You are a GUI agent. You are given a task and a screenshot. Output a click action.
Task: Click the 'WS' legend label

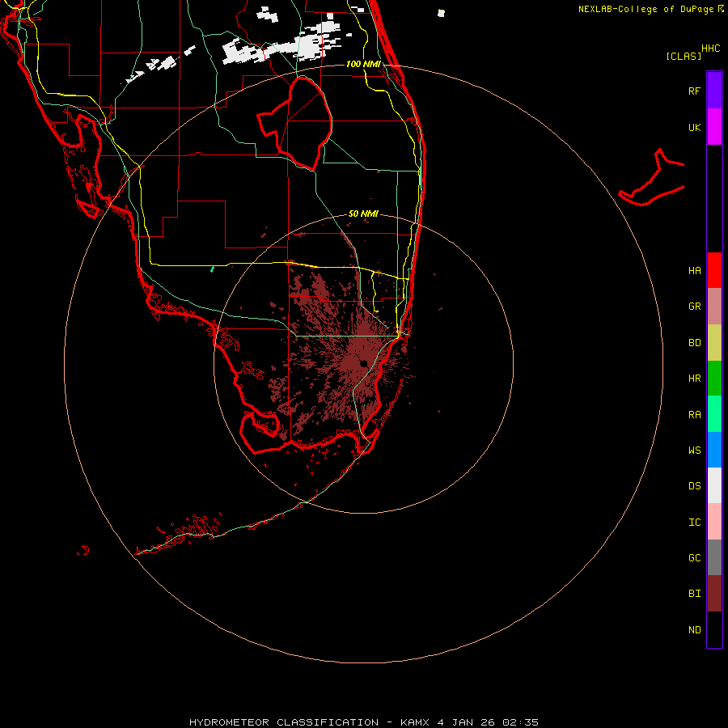pyautogui.click(x=694, y=451)
